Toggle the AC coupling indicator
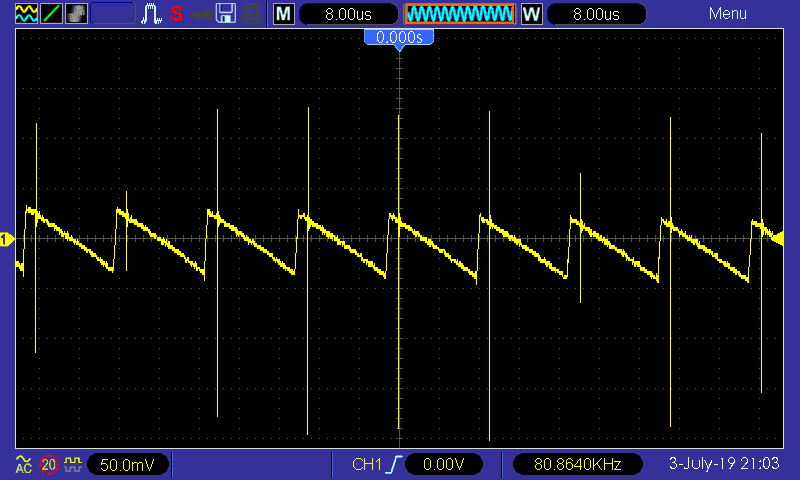 [x=24, y=464]
